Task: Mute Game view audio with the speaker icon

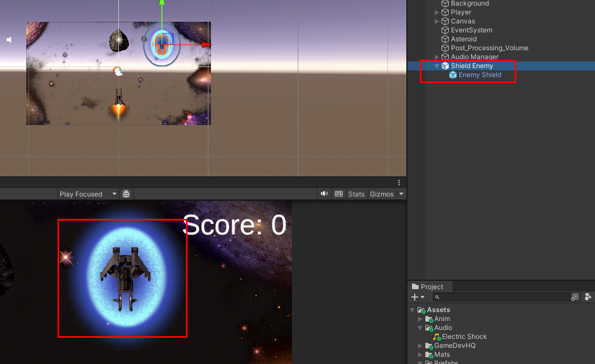Action: click(x=324, y=194)
